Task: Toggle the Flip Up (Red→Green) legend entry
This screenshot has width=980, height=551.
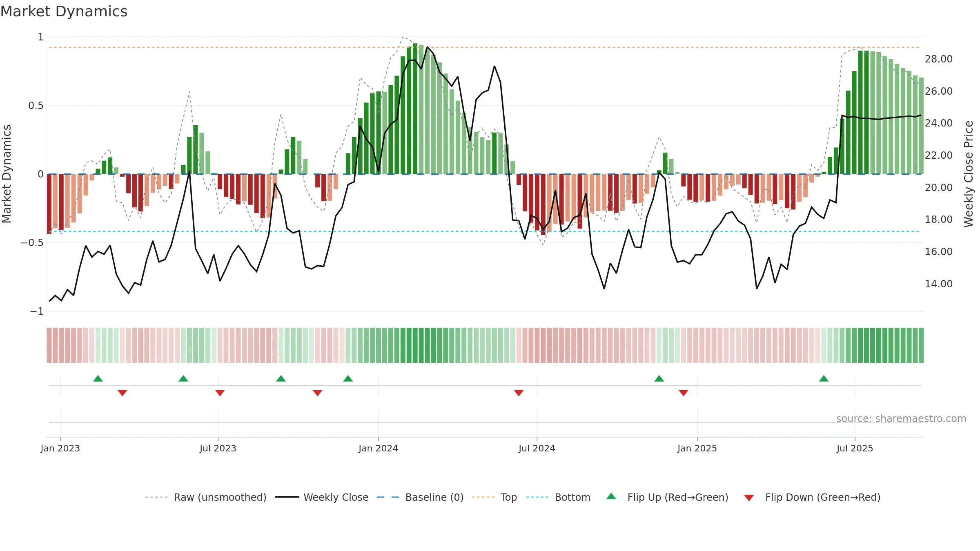Action: [667, 497]
